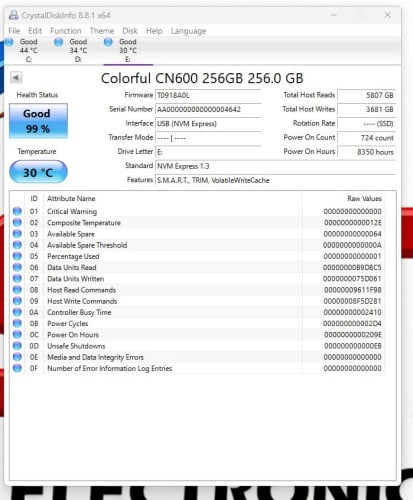Click raw value 0000000000000064

click(353, 234)
